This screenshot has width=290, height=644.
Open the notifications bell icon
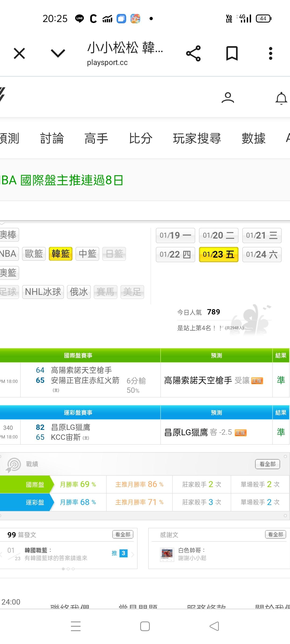pyautogui.click(x=281, y=98)
